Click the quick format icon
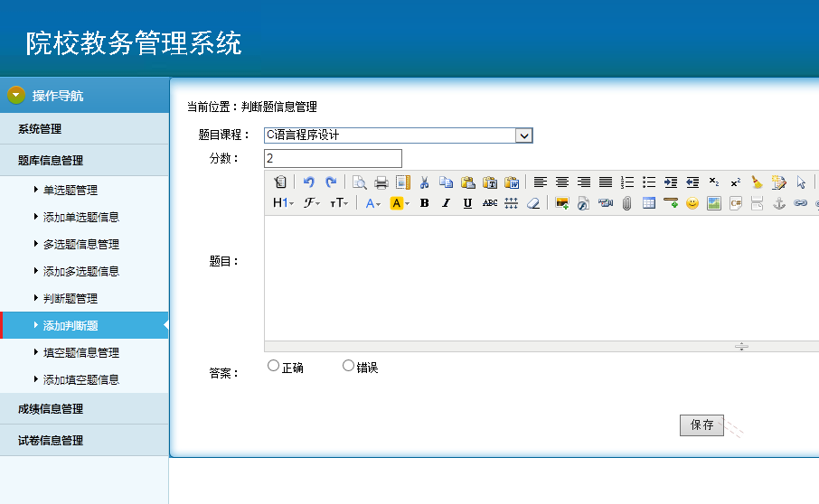The width and height of the screenshot is (819, 504). click(779, 182)
